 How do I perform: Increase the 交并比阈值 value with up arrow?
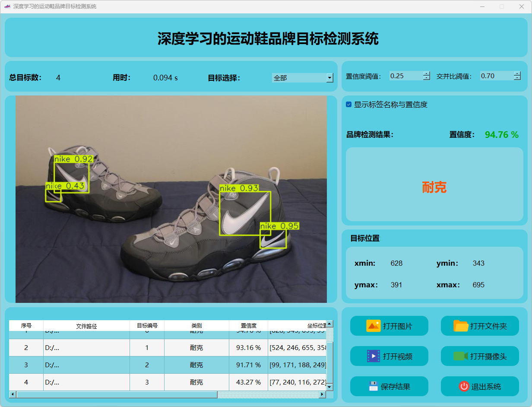[x=517, y=73]
